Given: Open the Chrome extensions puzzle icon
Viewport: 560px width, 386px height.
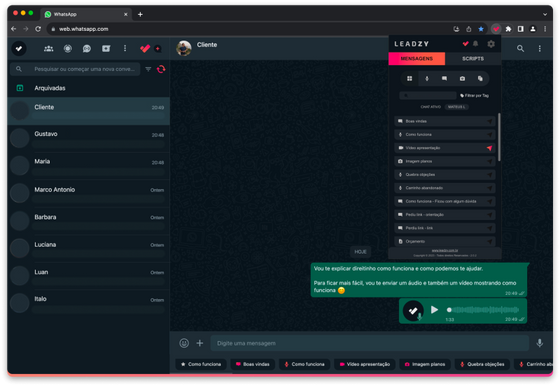Looking at the screenshot, I should pos(508,29).
